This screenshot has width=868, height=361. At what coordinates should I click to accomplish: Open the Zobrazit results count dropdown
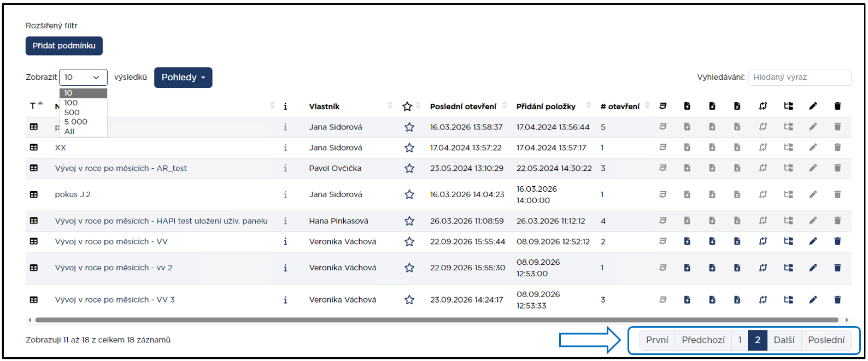[x=83, y=78]
